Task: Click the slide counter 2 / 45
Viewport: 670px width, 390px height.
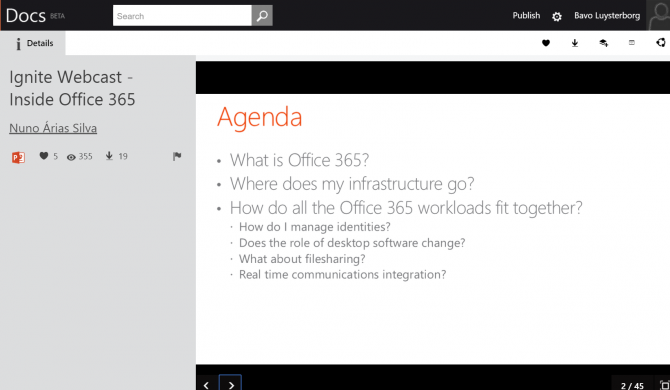Action: pos(632,385)
